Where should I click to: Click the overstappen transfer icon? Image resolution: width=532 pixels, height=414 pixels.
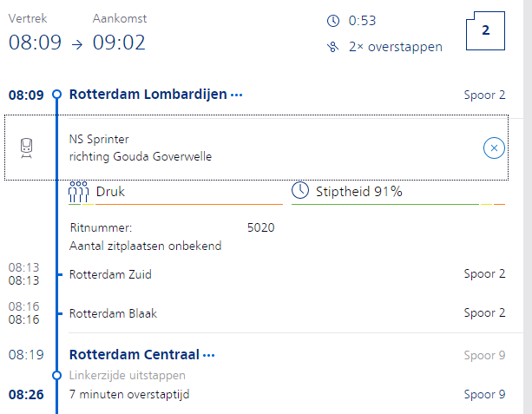point(333,47)
